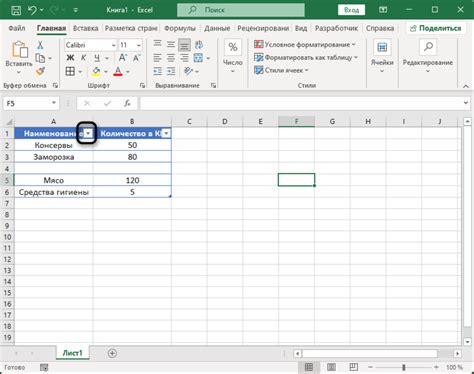Expand the Name Box dropdown arrow
This screenshot has height=374, width=474.
pyautogui.click(x=54, y=103)
